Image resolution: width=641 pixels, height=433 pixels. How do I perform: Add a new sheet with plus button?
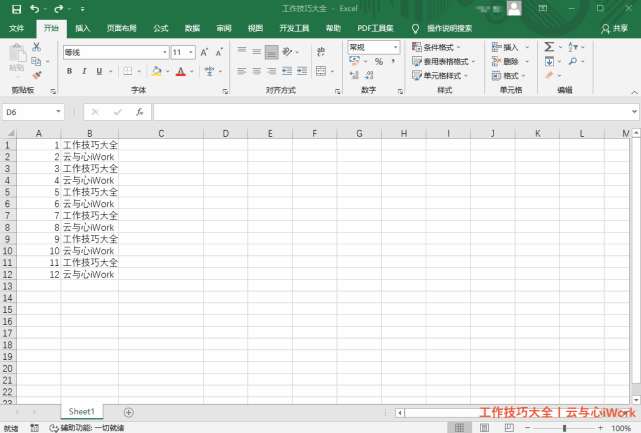(128, 412)
